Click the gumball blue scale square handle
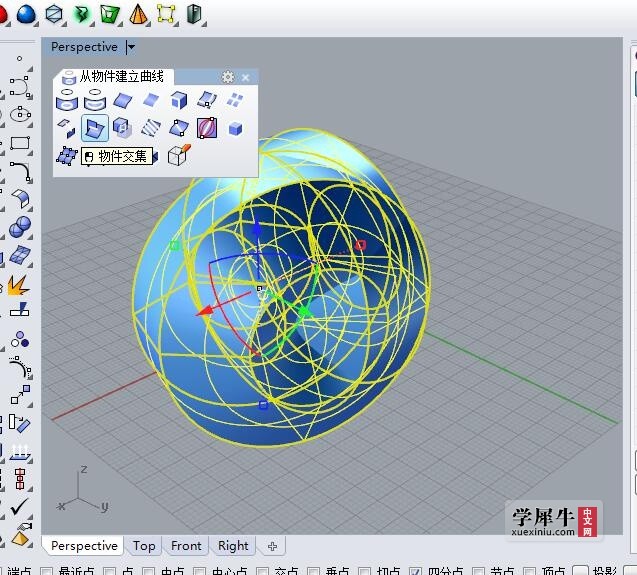The image size is (637, 575). 263,405
